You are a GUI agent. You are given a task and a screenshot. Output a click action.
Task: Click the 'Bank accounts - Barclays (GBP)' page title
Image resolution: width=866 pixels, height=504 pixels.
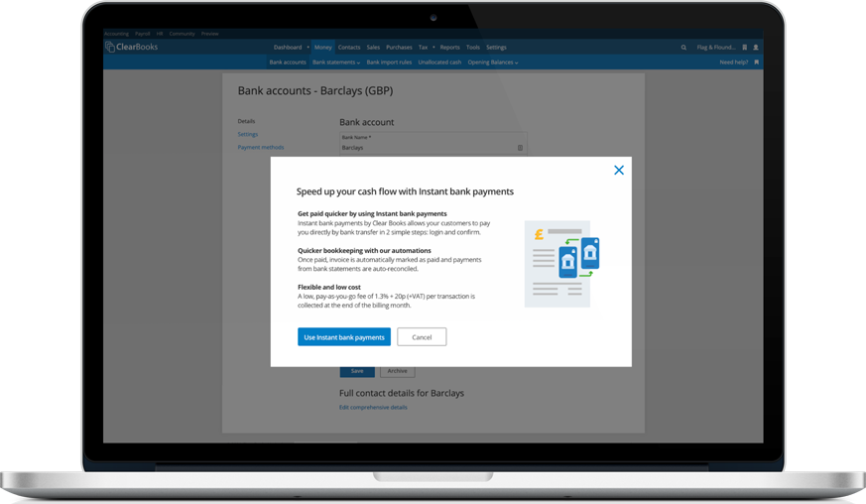point(315,91)
